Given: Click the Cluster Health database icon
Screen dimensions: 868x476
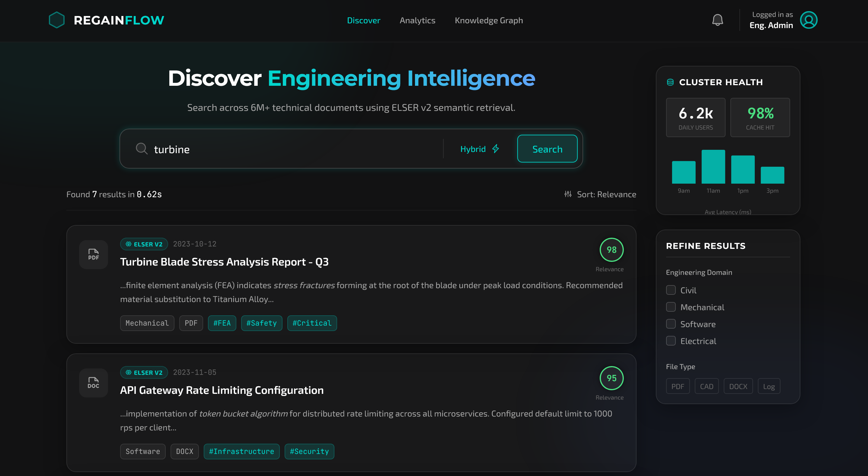Looking at the screenshot, I should (670, 82).
